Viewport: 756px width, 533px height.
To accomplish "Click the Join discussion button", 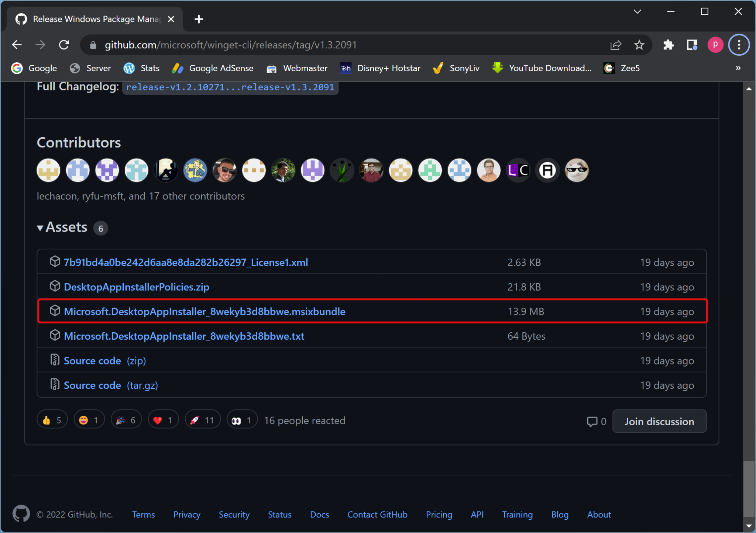I will 659,421.
